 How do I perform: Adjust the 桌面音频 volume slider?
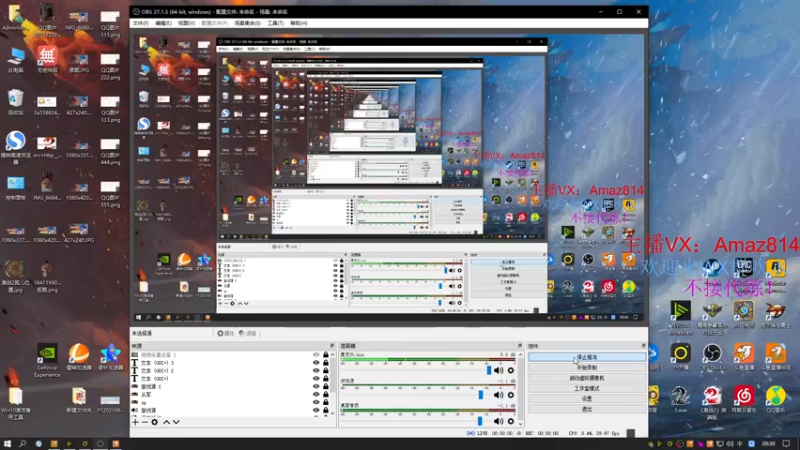tap(480, 421)
